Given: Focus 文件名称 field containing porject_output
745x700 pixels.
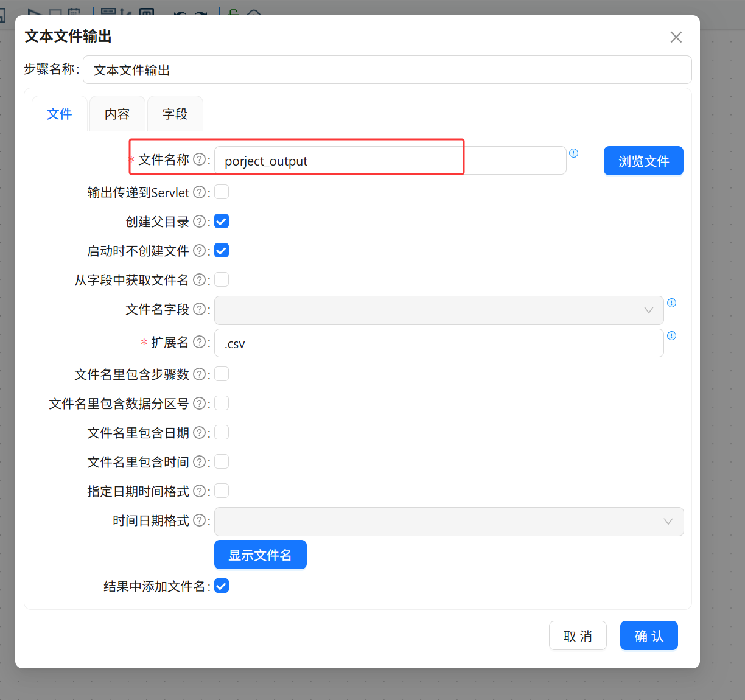Looking at the screenshot, I should [390, 161].
